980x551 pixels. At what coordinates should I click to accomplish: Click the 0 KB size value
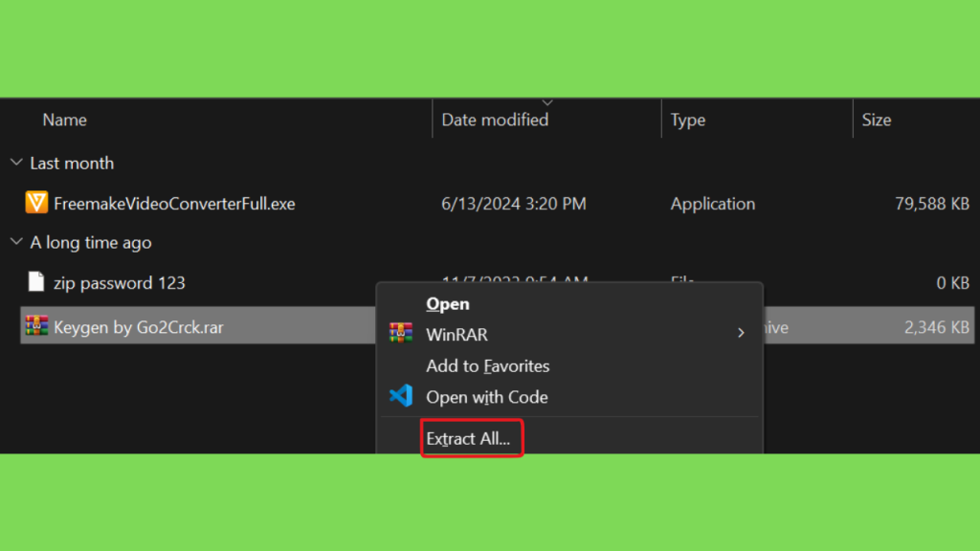(x=952, y=283)
